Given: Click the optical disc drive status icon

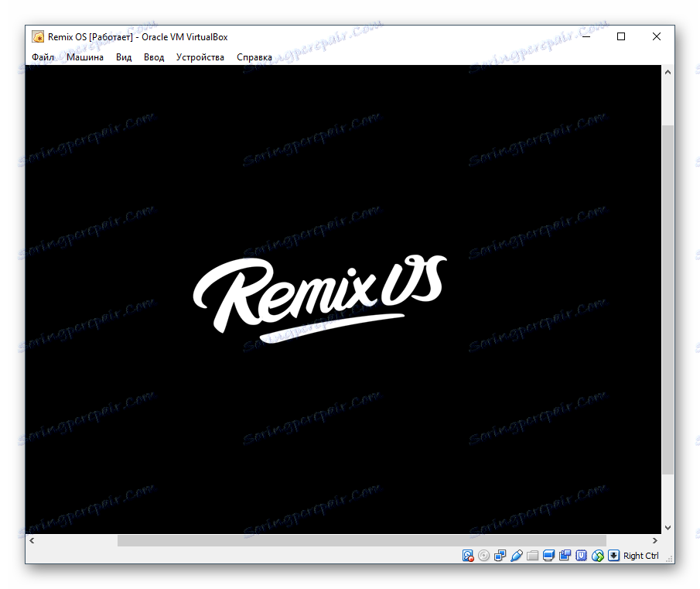Looking at the screenshot, I should [x=483, y=556].
